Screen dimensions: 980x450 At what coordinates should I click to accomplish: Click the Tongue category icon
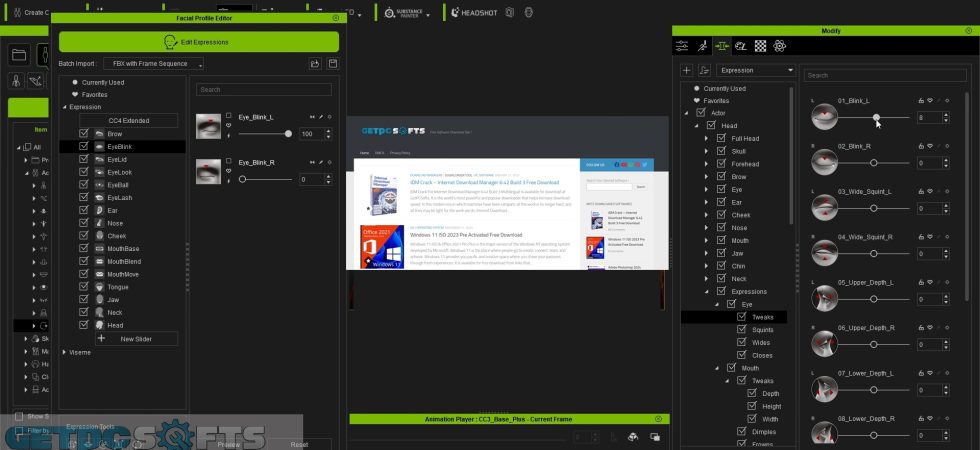tap(100, 287)
